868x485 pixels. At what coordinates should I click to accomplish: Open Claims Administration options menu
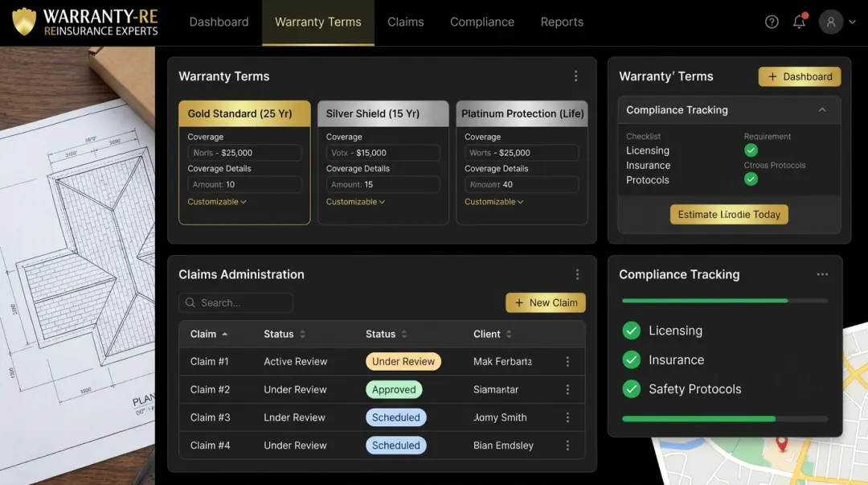coord(577,274)
